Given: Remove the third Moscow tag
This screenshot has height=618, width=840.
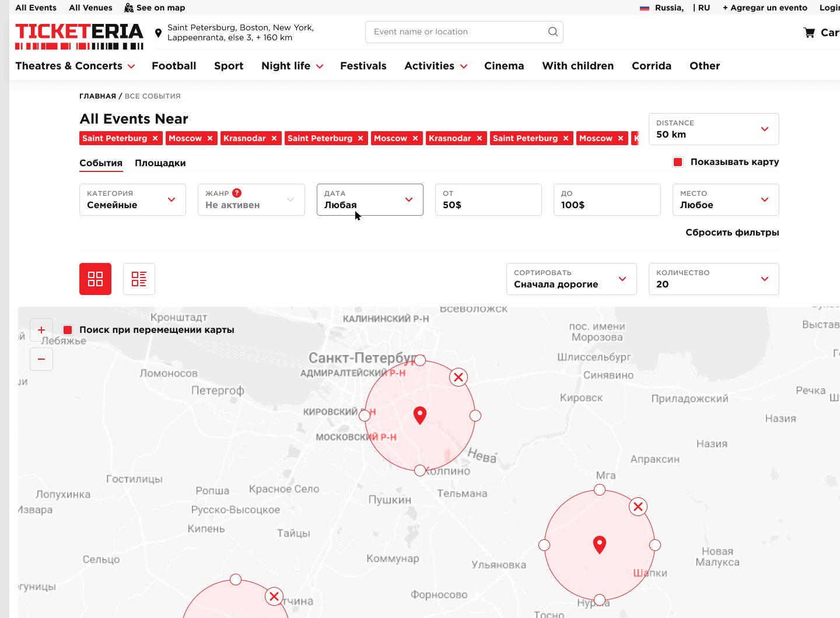Looking at the screenshot, I should click(x=621, y=138).
